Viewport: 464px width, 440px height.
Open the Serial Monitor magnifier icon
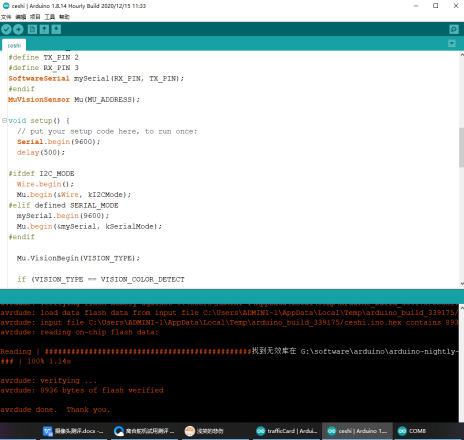[454, 30]
